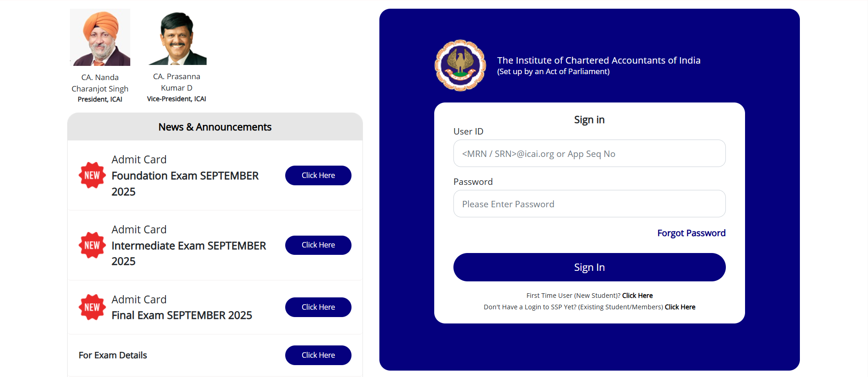The width and height of the screenshot is (868, 377).
Task: Click the Institute of Chartered Accountants heading
Action: coord(599,60)
